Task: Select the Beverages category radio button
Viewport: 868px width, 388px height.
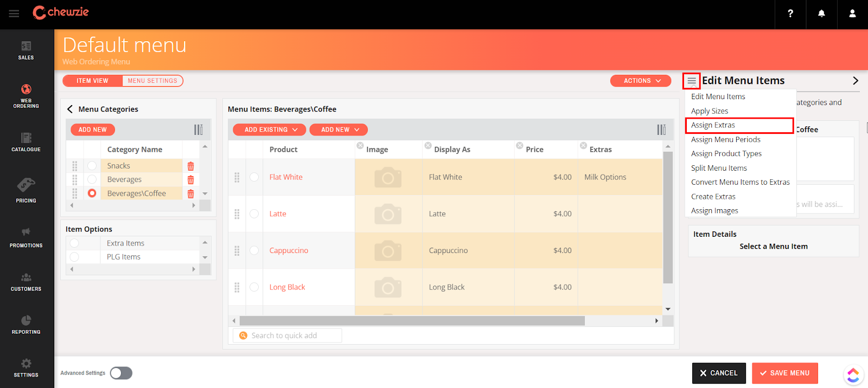Action: tap(92, 179)
